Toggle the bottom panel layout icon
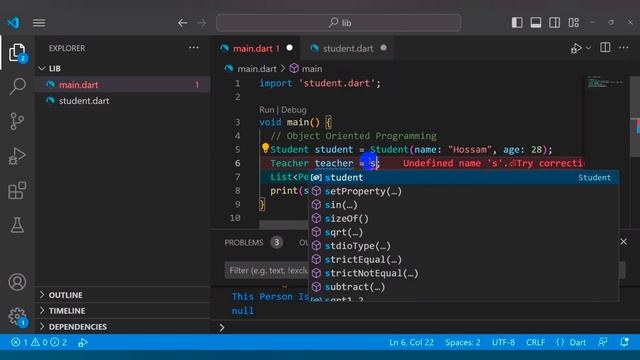This screenshot has width=640, height=360. (536, 22)
